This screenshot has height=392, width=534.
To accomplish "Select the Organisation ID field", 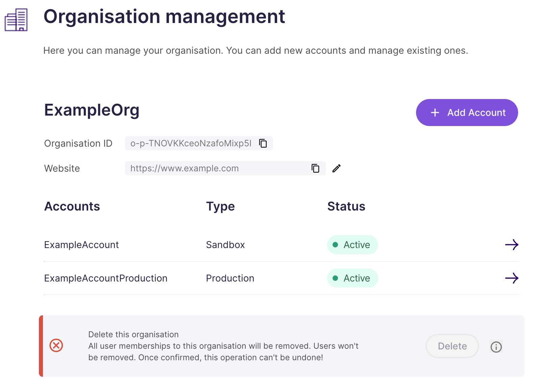I will [x=199, y=143].
